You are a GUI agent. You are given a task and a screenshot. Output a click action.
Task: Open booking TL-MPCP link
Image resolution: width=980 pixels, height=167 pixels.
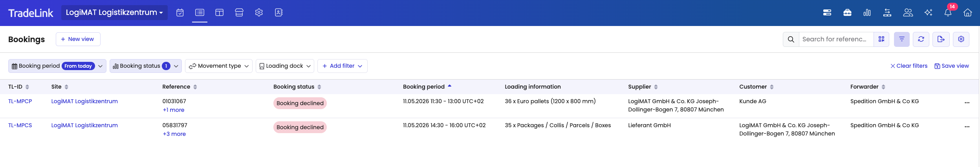point(20,101)
